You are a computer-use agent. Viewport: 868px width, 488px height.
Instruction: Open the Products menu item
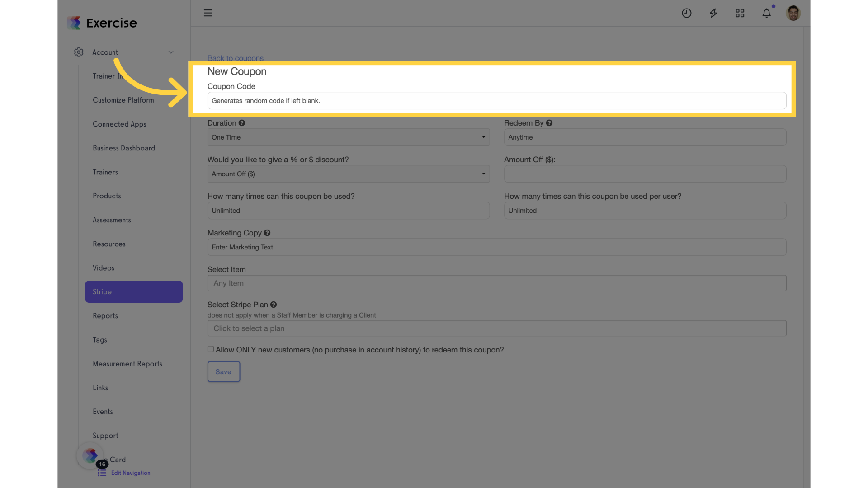click(107, 196)
